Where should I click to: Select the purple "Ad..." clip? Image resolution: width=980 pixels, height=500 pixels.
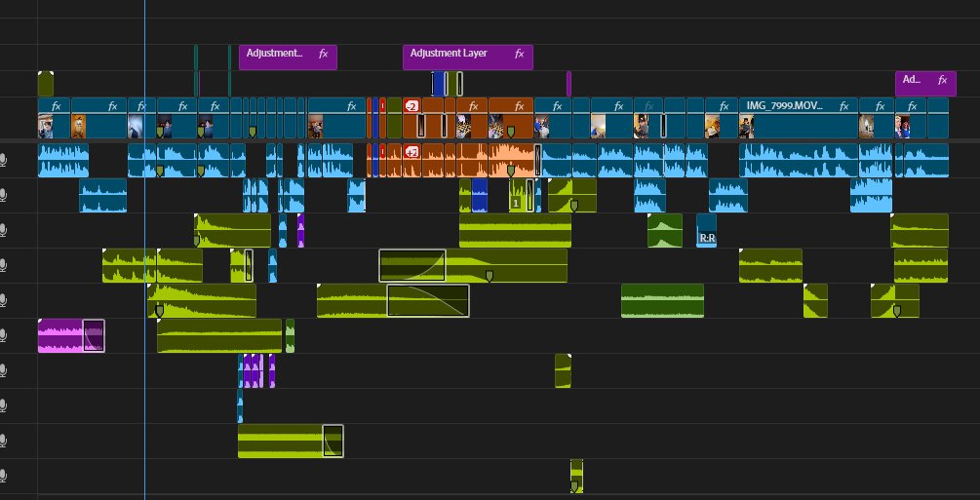[925, 83]
